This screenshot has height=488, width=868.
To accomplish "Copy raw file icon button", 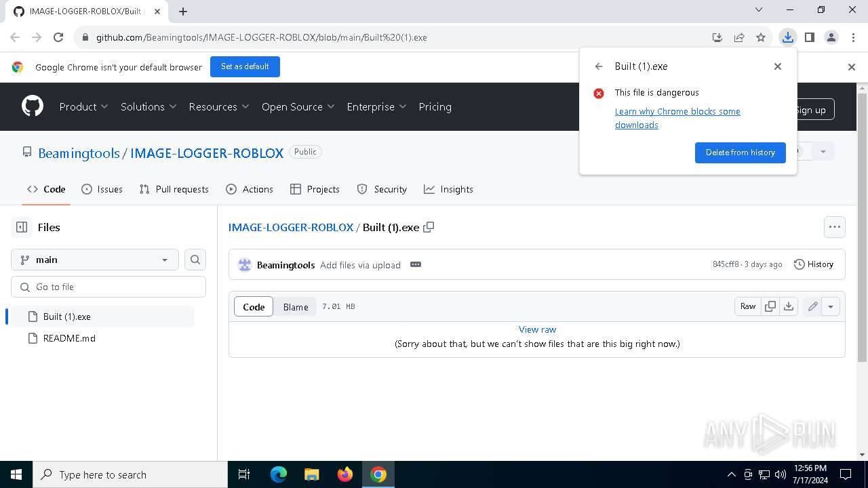I will click(770, 306).
